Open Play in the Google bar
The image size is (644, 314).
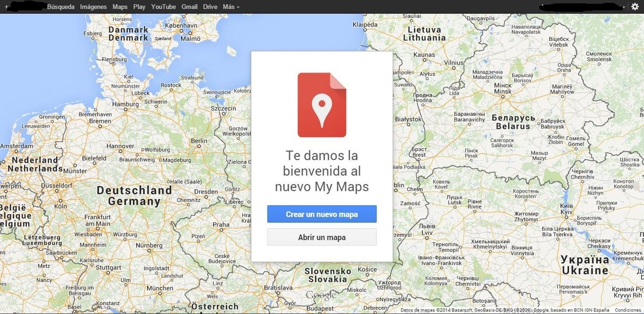point(139,7)
